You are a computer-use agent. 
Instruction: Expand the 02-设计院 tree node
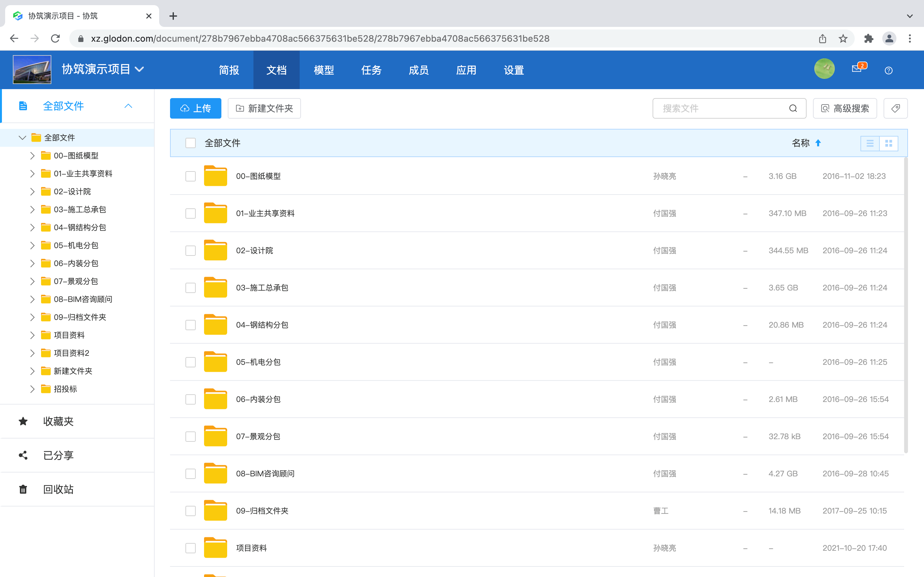[32, 191]
